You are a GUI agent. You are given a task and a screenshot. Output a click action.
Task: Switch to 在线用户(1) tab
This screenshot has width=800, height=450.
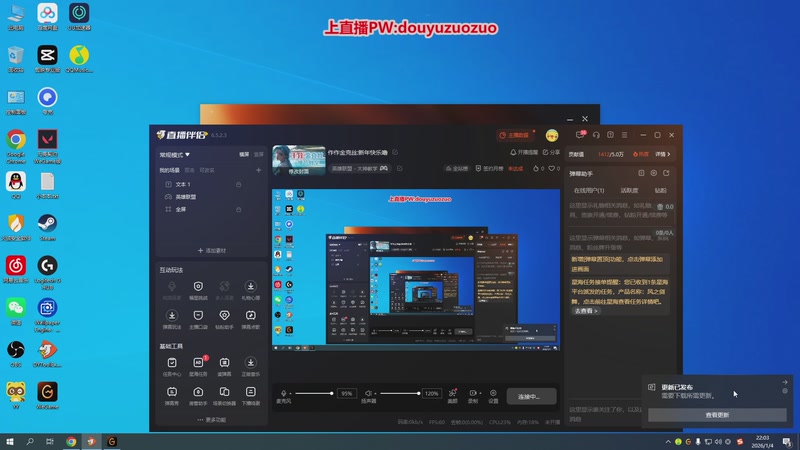(x=589, y=190)
